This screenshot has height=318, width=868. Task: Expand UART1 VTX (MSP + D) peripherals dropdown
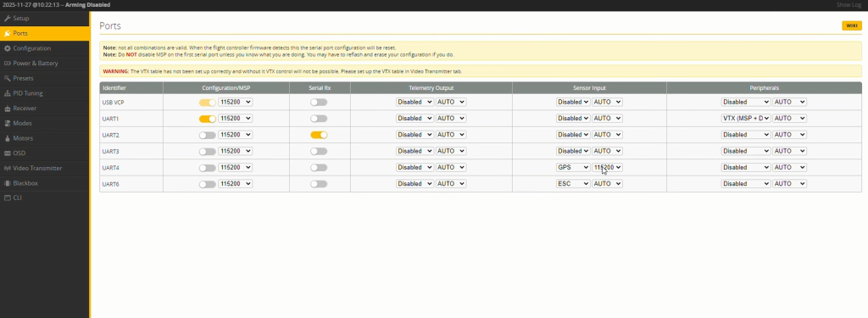(x=746, y=119)
